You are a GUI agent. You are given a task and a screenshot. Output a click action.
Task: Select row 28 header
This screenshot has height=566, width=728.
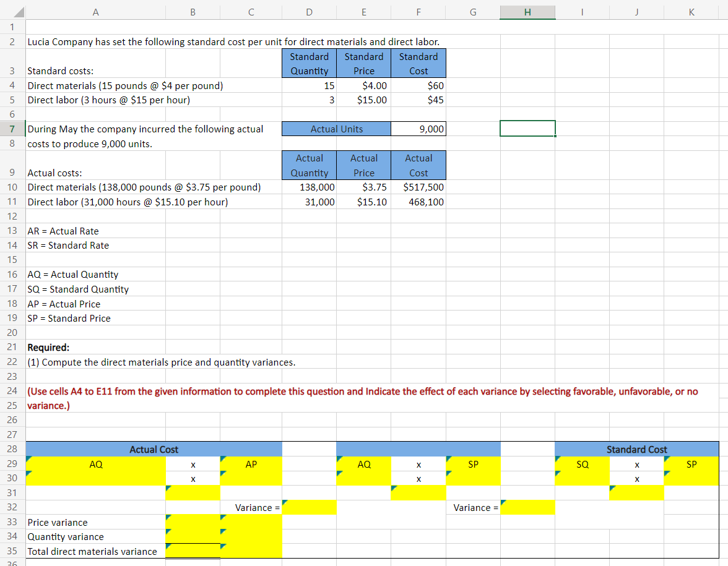[12, 449]
